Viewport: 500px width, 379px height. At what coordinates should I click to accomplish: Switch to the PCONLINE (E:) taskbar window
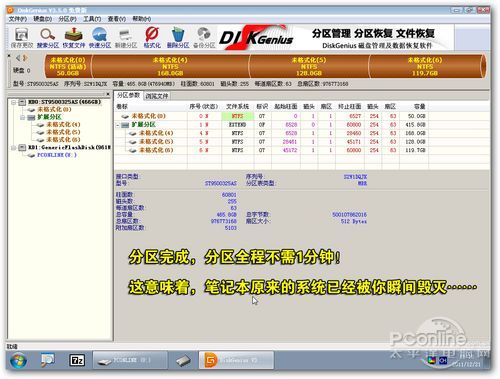(x=130, y=360)
